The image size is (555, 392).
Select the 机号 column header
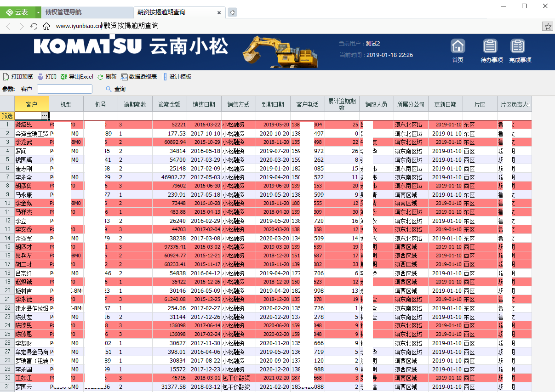[x=101, y=104]
